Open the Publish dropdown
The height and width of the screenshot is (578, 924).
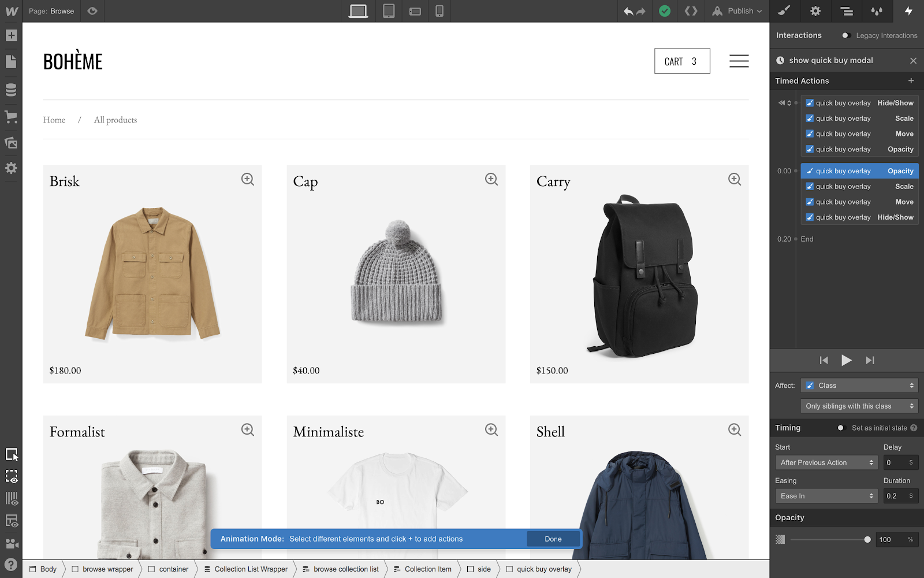click(737, 11)
